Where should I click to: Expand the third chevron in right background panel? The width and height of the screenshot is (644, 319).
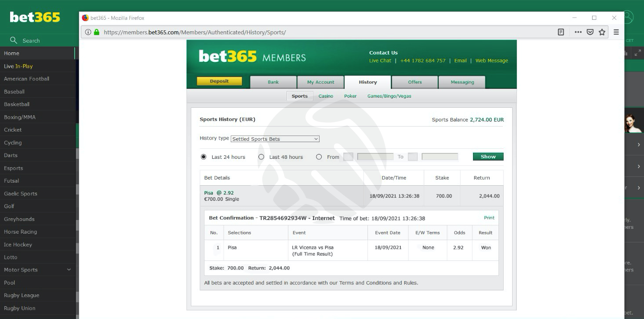pyautogui.click(x=639, y=188)
